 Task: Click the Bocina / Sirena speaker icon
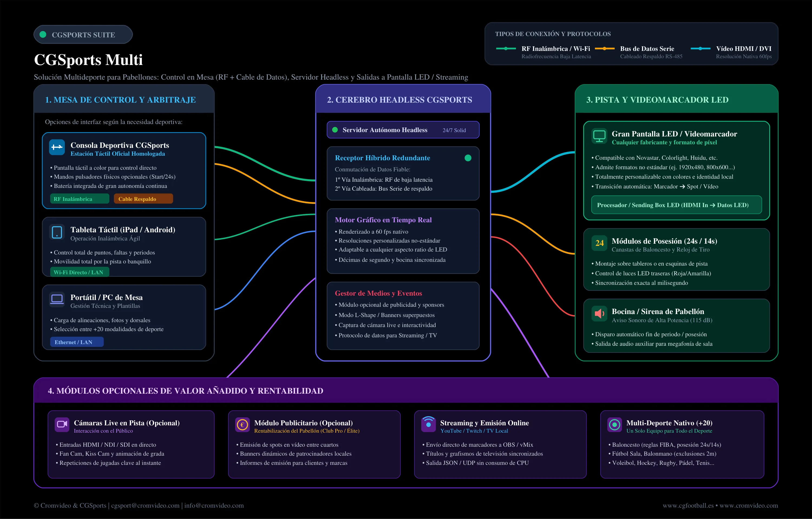(x=599, y=314)
